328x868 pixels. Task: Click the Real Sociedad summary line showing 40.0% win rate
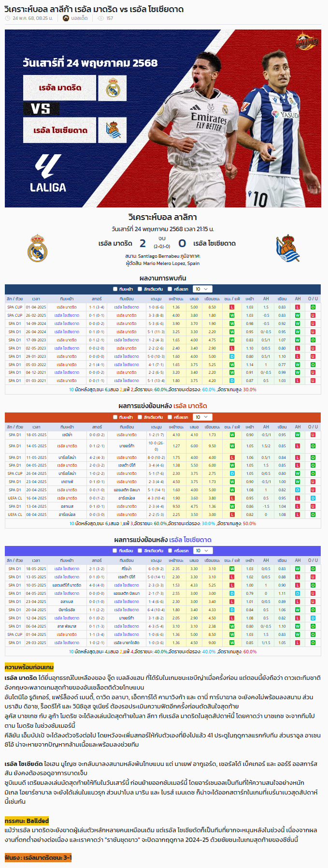(x=163, y=652)
